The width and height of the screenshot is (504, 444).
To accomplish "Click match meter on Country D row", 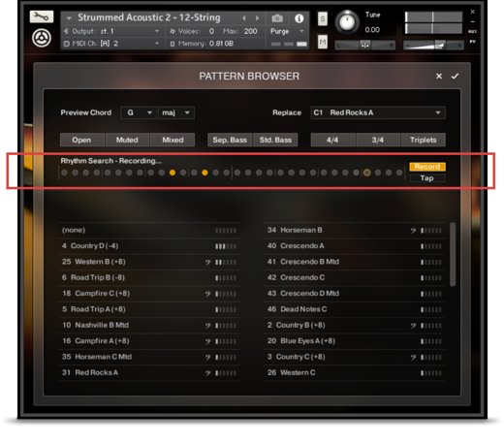I will [226, 246].
